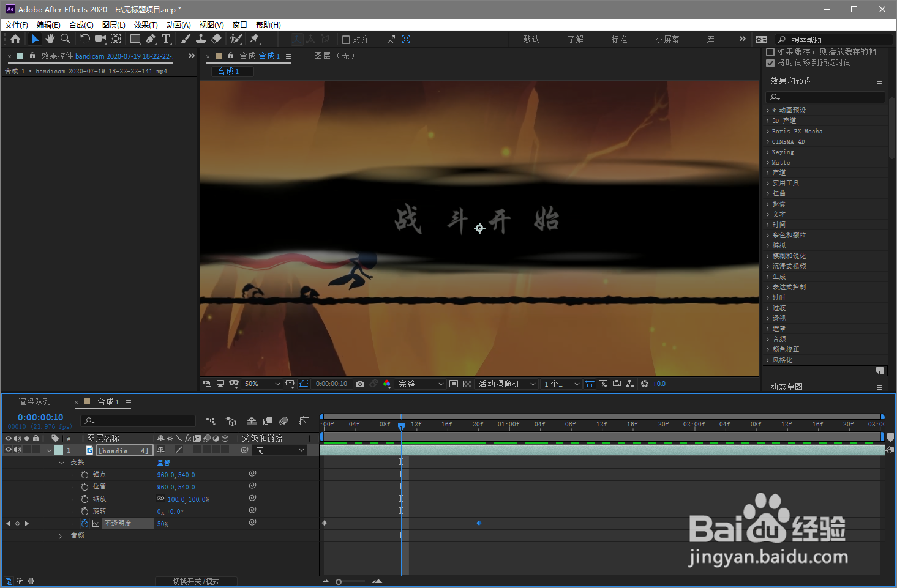Image resolution: width=897 pixels, height=588 pixels.
Task: Click the 重置 transform reset link
Action: pyautogui.click(x=163, y=463)
